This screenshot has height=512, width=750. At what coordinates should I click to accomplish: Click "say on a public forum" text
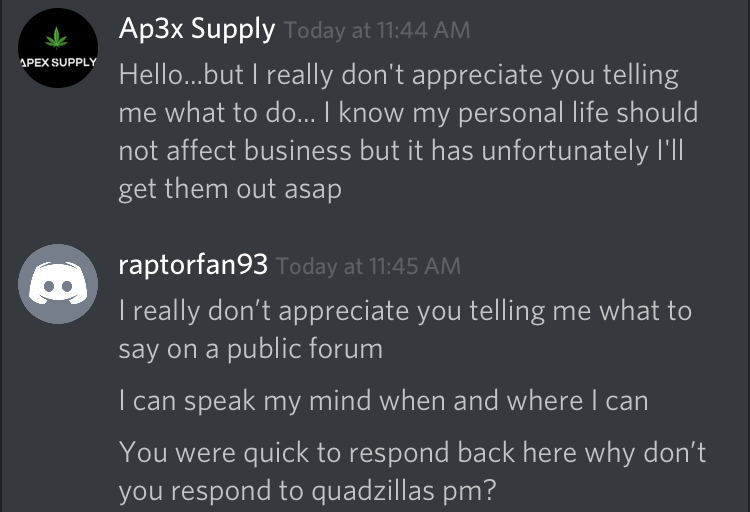tap(250, 348)
